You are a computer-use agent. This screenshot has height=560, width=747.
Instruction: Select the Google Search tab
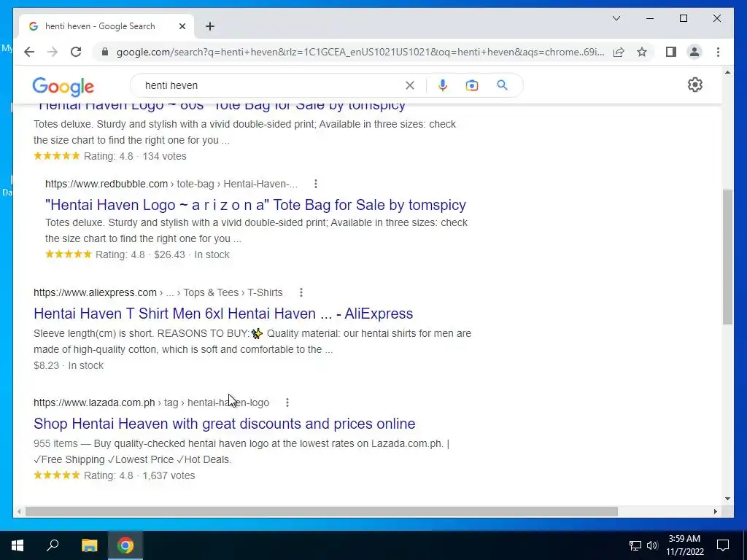(107, 26)
